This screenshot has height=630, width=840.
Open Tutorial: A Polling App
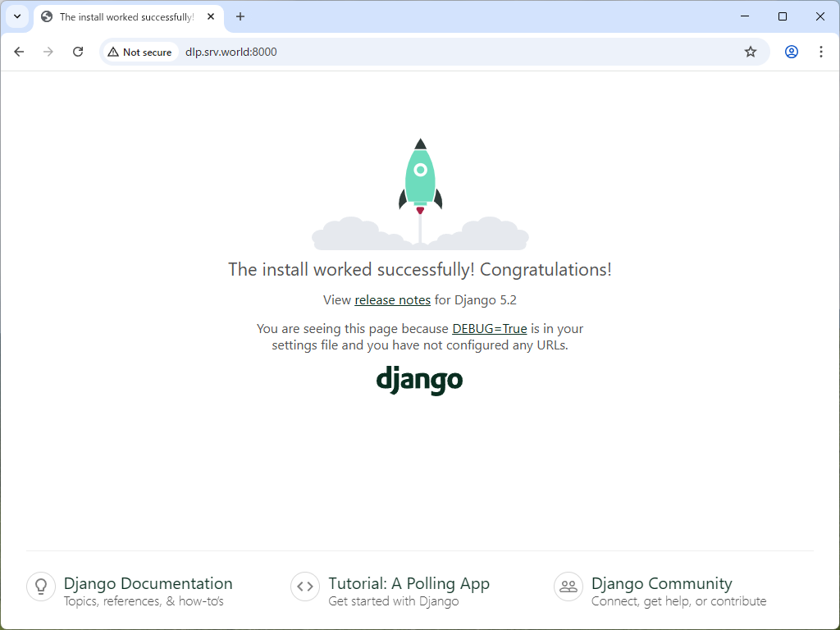click(x=409, y=583)
